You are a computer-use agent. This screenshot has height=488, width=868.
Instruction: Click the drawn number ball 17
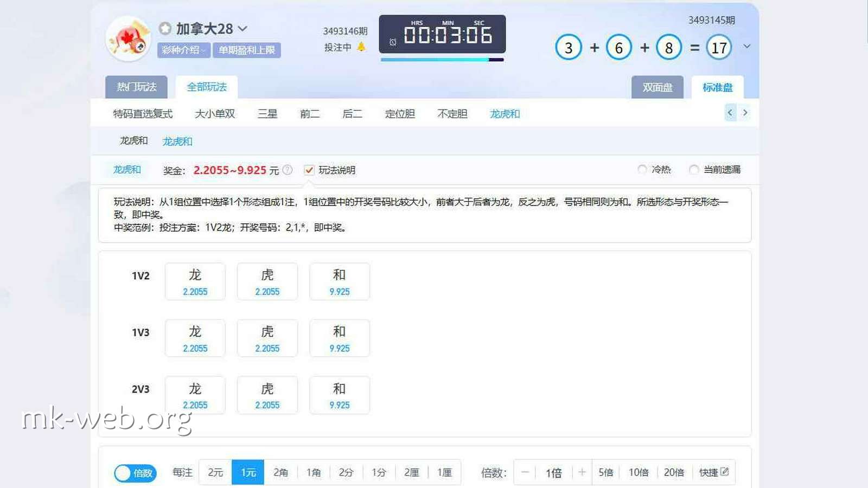[719, 48]
